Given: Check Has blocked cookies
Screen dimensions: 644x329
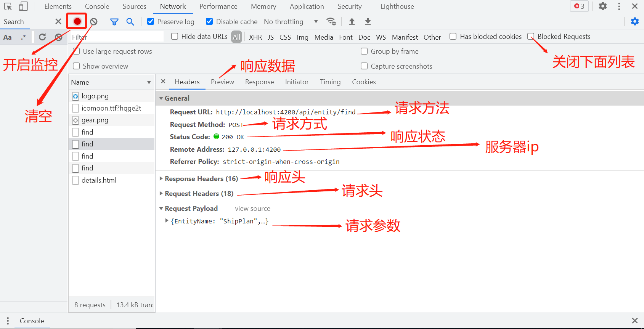Looking at the screenshot, I should pyautogui.click(x=453, y=36).
